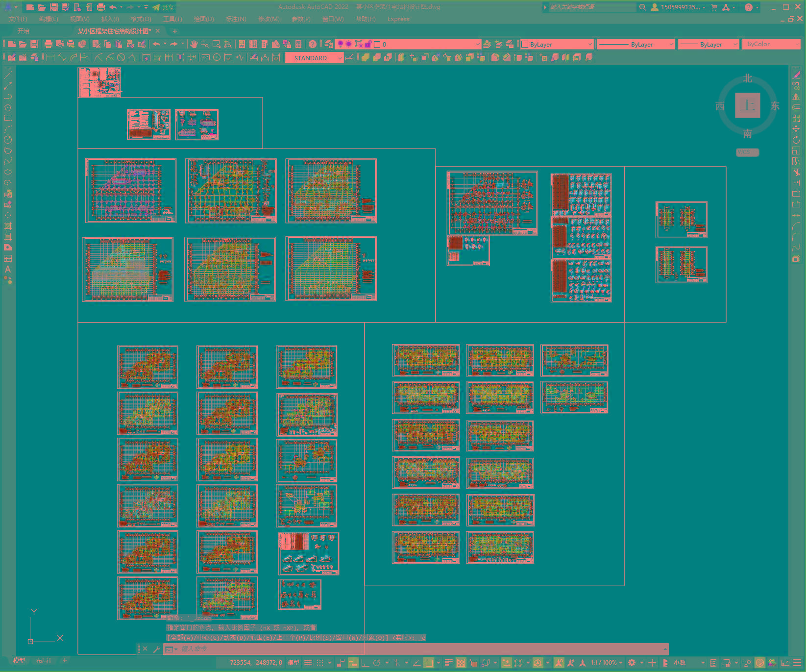Toggle lineweight display in the status bar
Screen dimensions: 806x672
pos(448,663)
